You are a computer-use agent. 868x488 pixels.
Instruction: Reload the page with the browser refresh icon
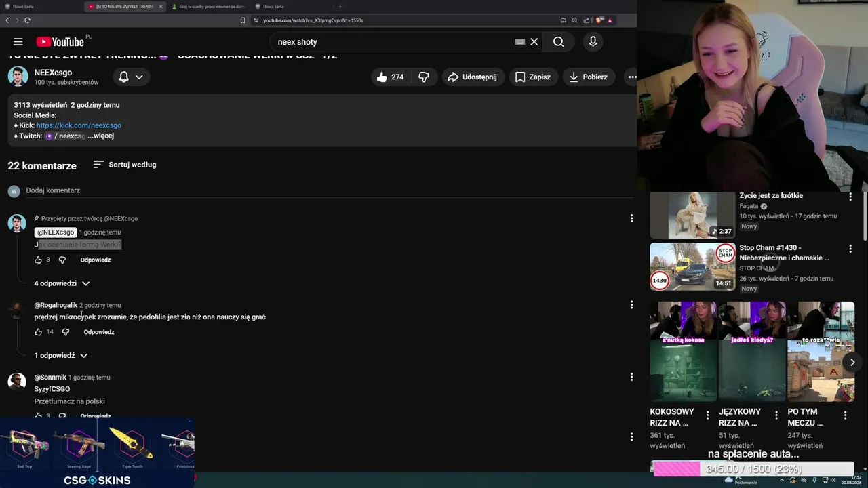27,20
